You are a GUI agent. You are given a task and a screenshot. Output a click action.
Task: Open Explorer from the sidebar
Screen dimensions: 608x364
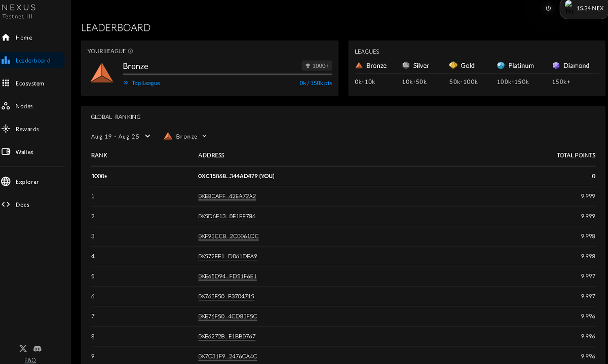27,182
